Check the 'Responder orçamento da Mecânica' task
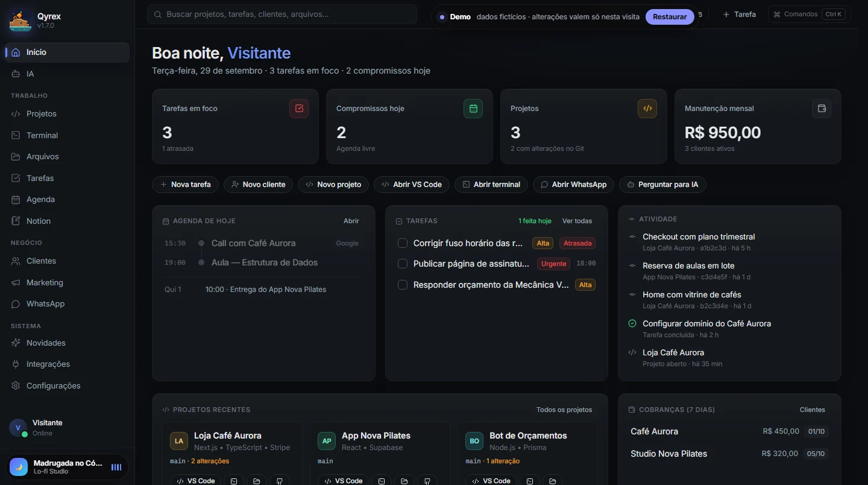Screen dimensions: 868x485 [403, 285]
